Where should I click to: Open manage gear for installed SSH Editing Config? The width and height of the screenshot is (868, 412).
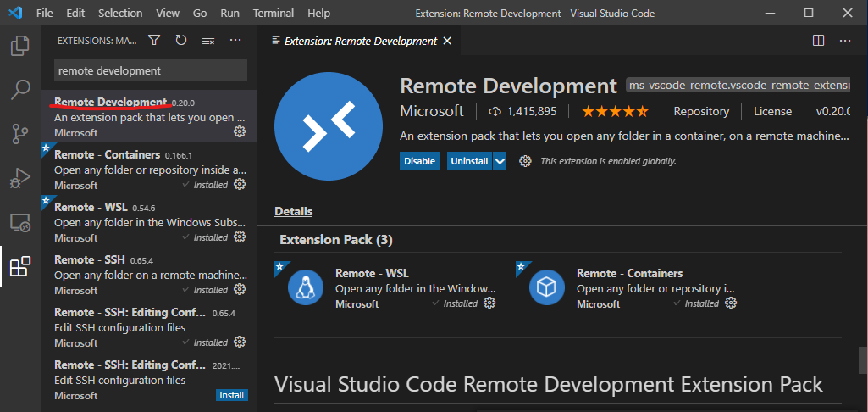240,342
